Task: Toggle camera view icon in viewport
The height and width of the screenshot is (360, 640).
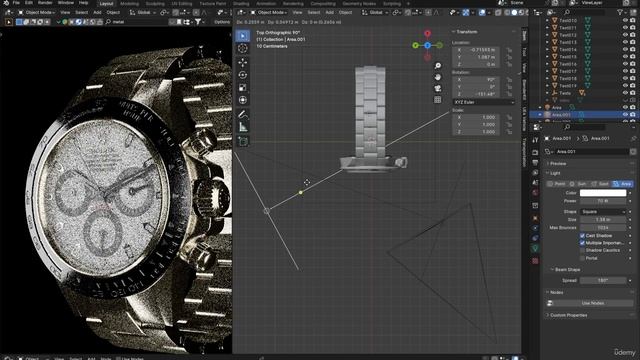Action: click(438, 89)
